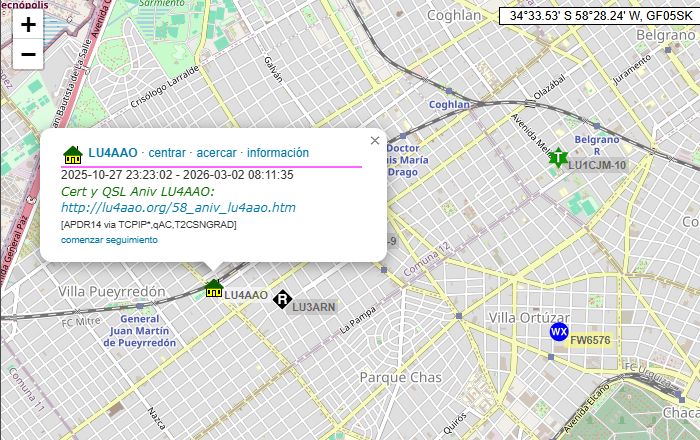Click the coordinates and grid locator box
The width and height of the screenshot is (700, 440).
[598, 16]
